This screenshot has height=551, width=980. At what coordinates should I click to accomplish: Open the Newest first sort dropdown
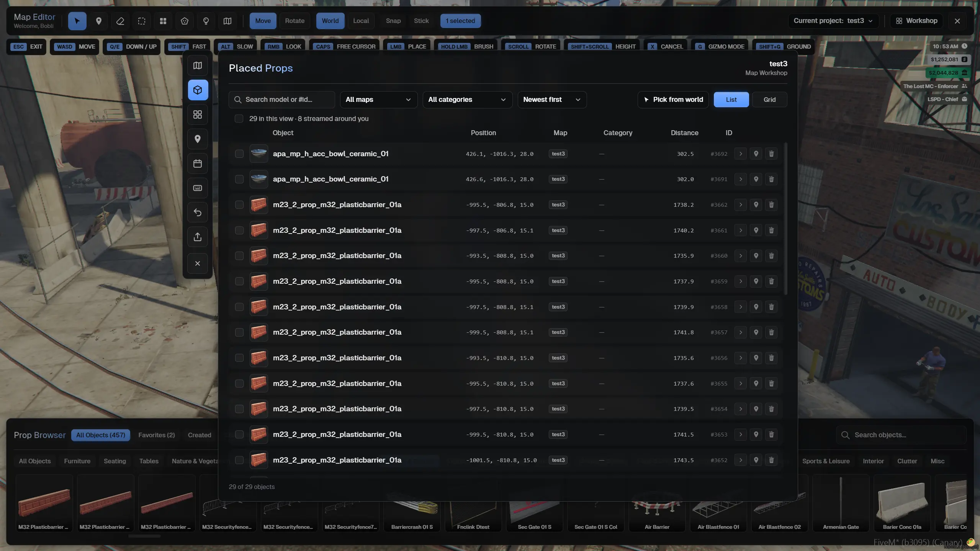pyautogui.click(x=552, y=100)
